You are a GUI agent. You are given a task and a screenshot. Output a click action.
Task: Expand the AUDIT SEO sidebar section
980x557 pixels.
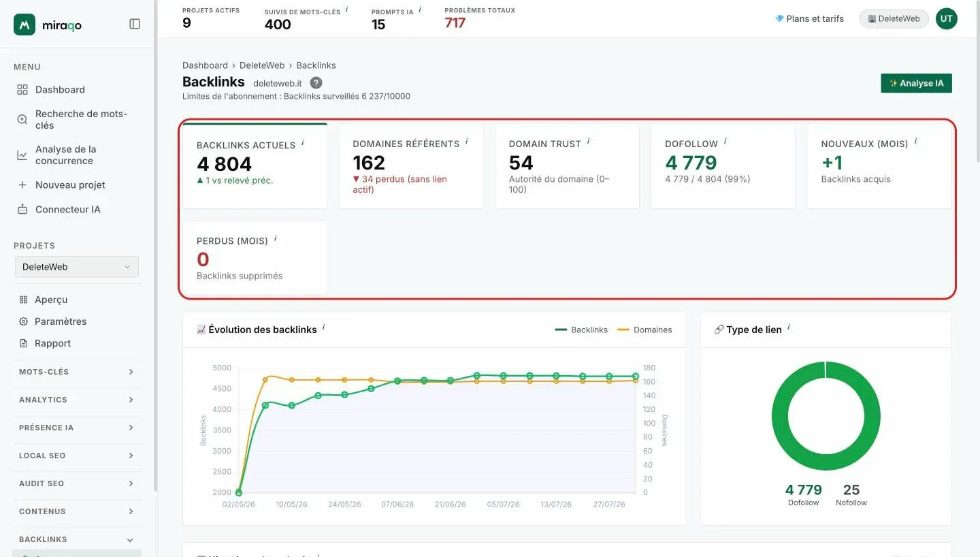pyautogui.click(x=77, y=483)
